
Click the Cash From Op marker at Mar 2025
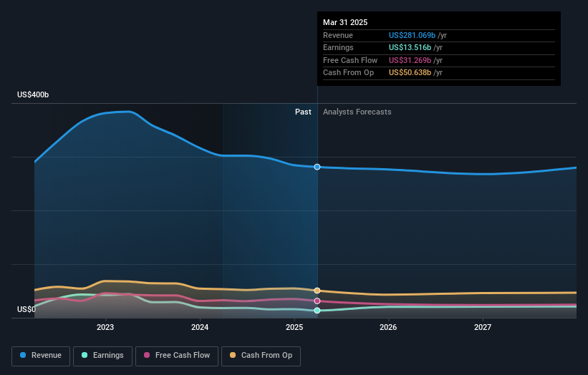(317, 291)
